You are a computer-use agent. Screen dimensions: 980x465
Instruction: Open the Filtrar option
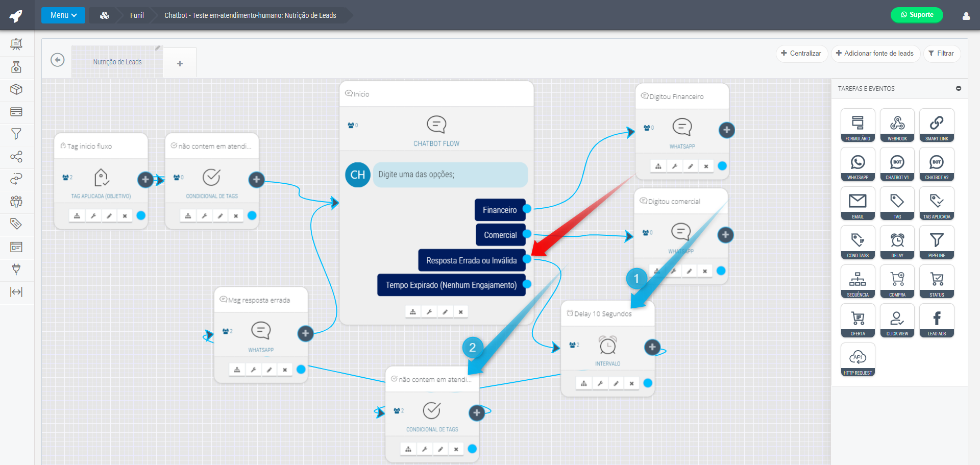coord(941,54)
